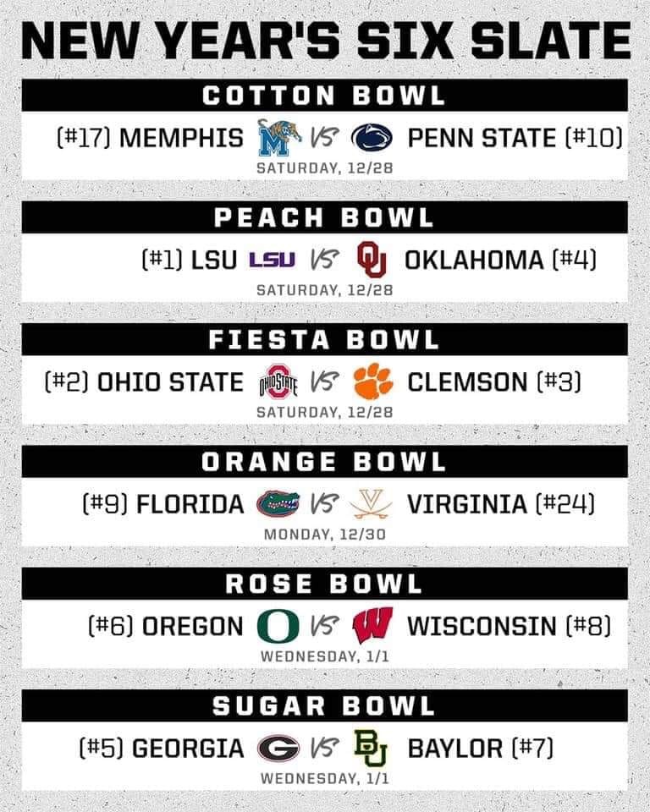The width and height of the screenshot is (650, 812).
Task: Click the Oklahoma OU logo
Action: pos(372,260)
